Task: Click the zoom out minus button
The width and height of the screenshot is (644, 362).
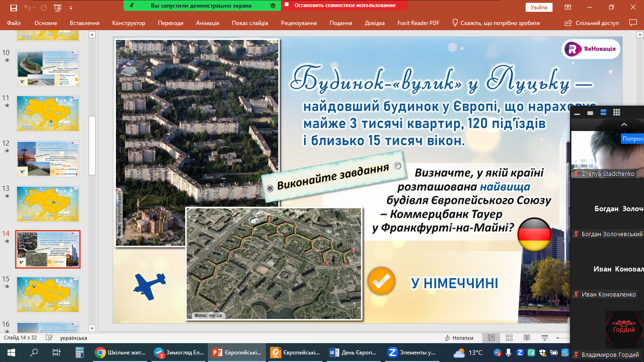Action: [558, 338]
